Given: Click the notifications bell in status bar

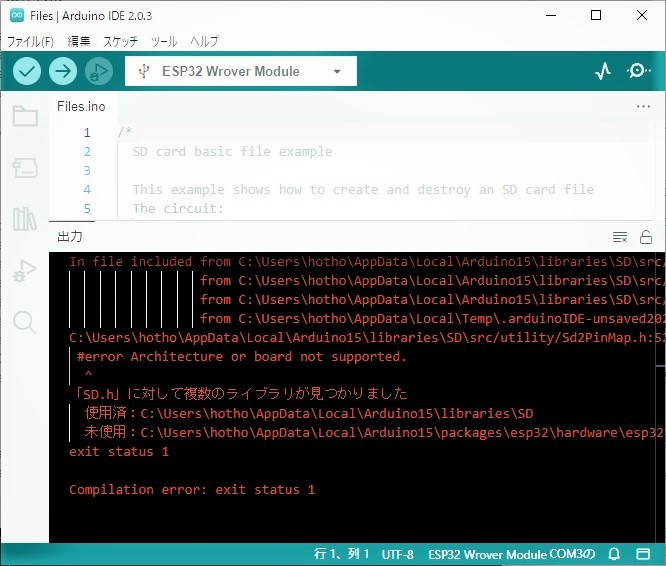Looking at the screenshot, I should (614, 554).
